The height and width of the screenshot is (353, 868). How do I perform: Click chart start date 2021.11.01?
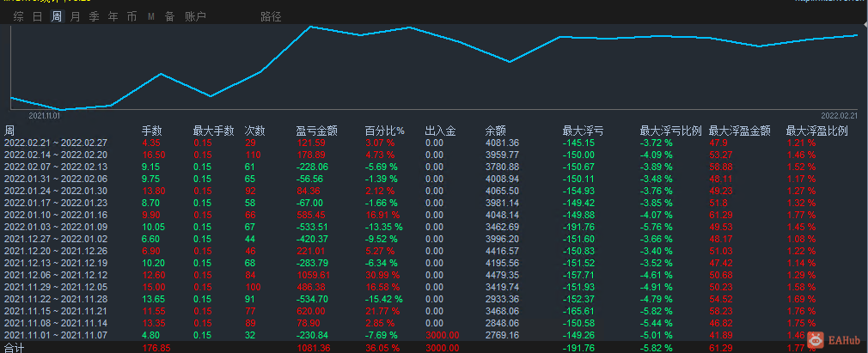(x=45, y=116)
